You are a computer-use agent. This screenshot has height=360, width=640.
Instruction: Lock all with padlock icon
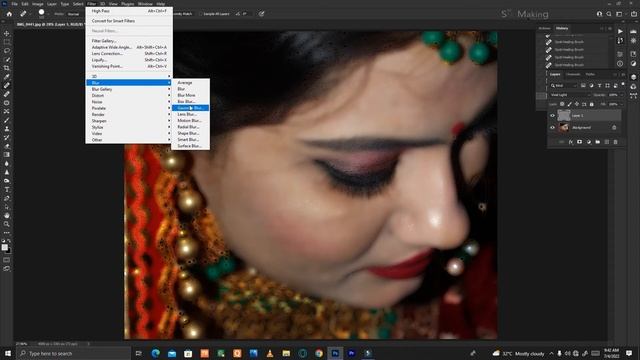point(591,104)
